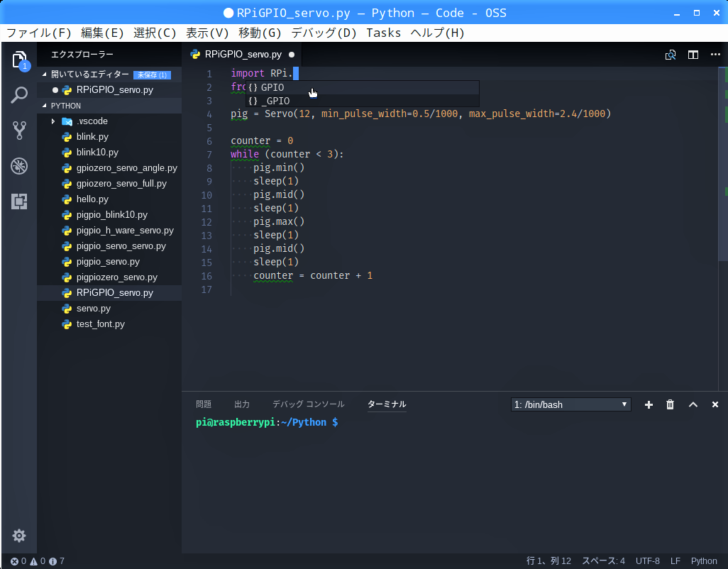Click the cursor position 行 1、列 12
The image size is (728, 569).
tap(548, 561)
